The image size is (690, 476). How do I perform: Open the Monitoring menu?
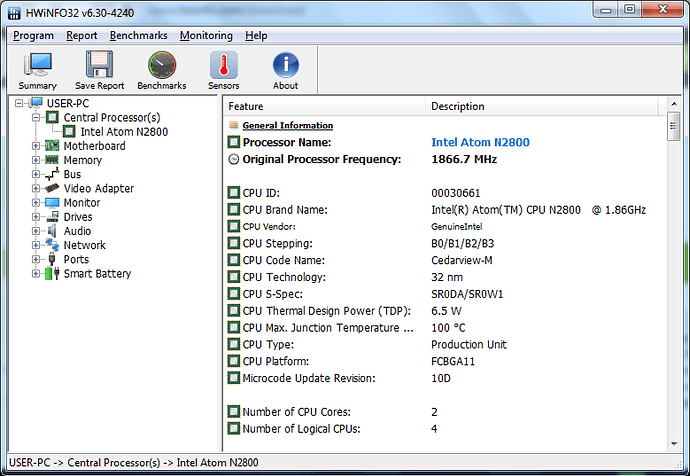[206, 36]
